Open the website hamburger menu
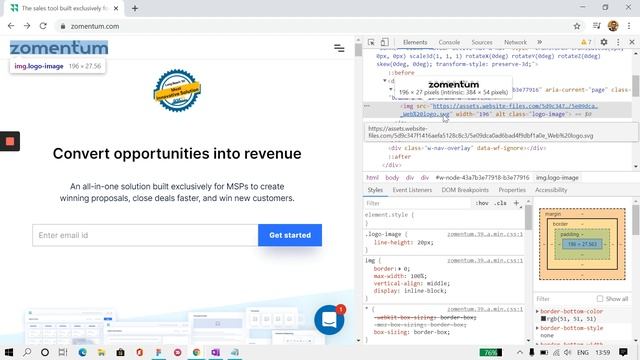 339,48
